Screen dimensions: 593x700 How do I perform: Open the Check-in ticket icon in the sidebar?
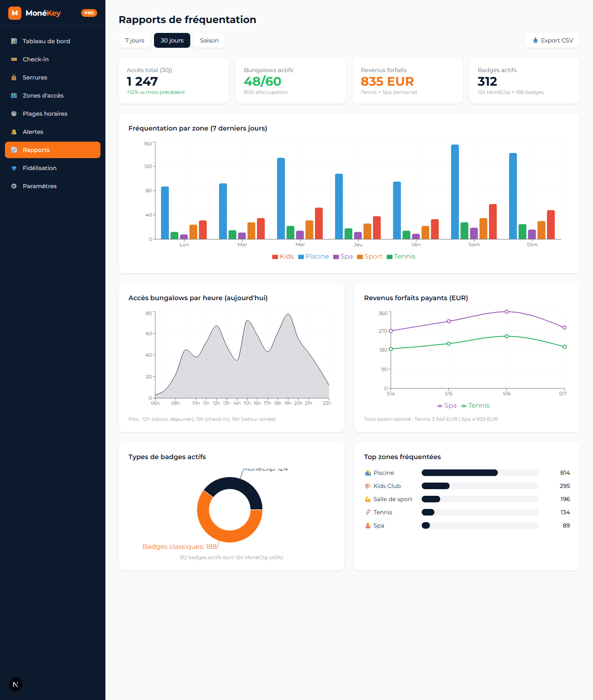[14, 59]
